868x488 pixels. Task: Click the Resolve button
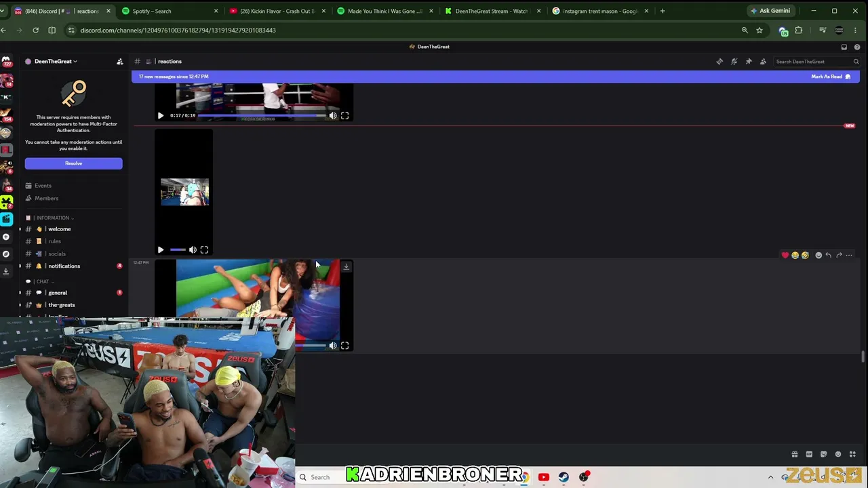pos(73,163)
